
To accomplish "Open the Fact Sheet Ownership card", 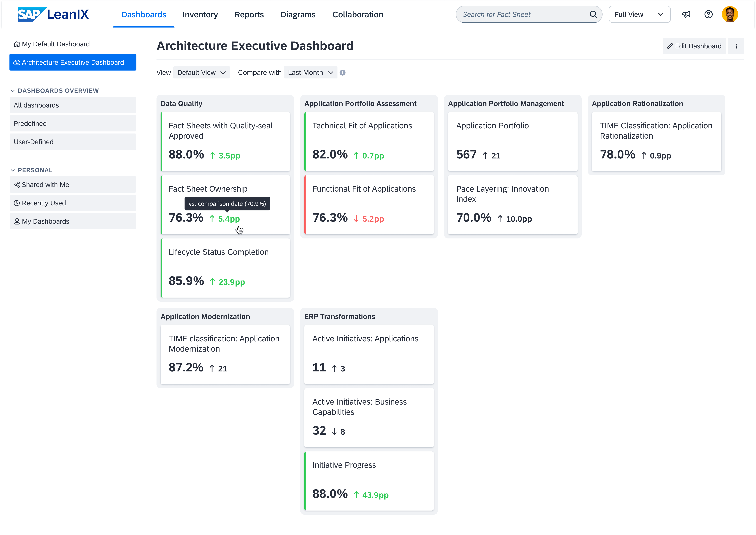I will tap(225, 205).
